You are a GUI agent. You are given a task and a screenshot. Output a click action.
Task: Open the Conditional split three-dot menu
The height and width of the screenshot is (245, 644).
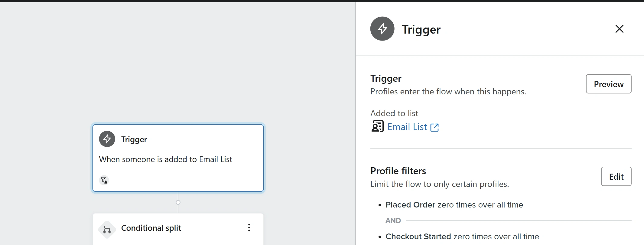(x=249, y=228)
